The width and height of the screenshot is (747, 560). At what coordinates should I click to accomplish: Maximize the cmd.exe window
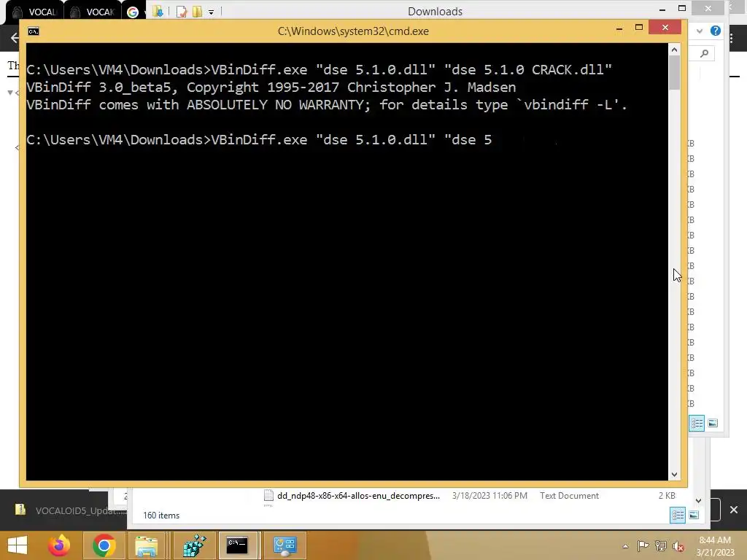(x=639, y=28)
